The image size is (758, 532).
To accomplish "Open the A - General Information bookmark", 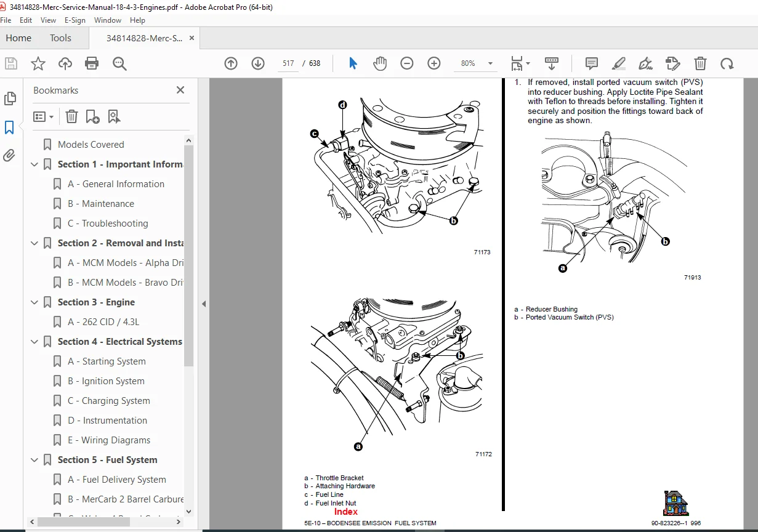I will coord(116,184).
